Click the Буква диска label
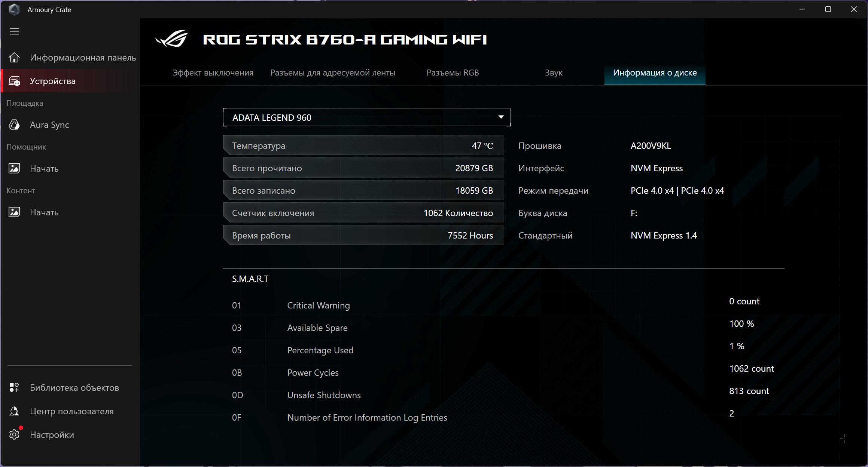The image size is (868, 467). (x=543, y=213)
